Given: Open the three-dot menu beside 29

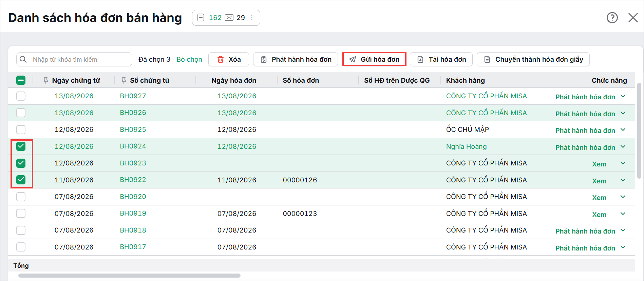Looking at the screenshot, I should coord(252,18).
